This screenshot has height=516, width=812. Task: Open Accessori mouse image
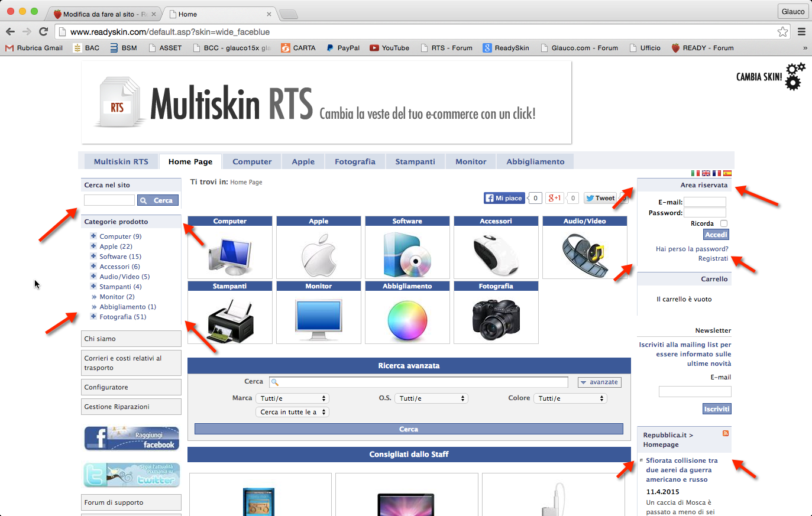[x=496, y=252]
